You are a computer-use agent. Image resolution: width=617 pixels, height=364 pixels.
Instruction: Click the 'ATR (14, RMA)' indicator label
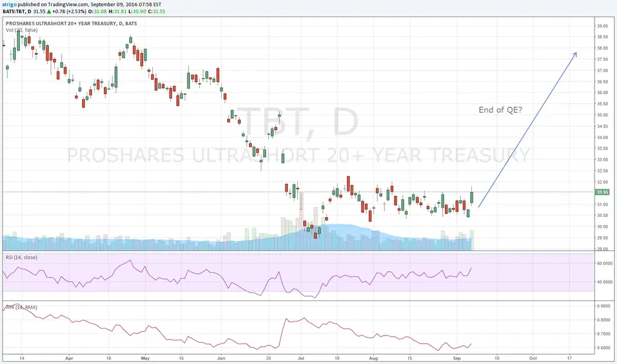(21, 307)
